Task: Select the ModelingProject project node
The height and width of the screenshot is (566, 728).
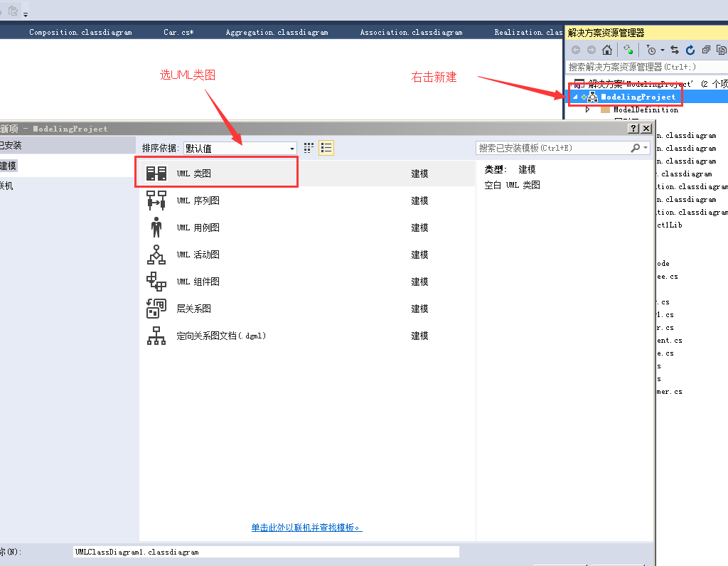Action: pos(638,97)
